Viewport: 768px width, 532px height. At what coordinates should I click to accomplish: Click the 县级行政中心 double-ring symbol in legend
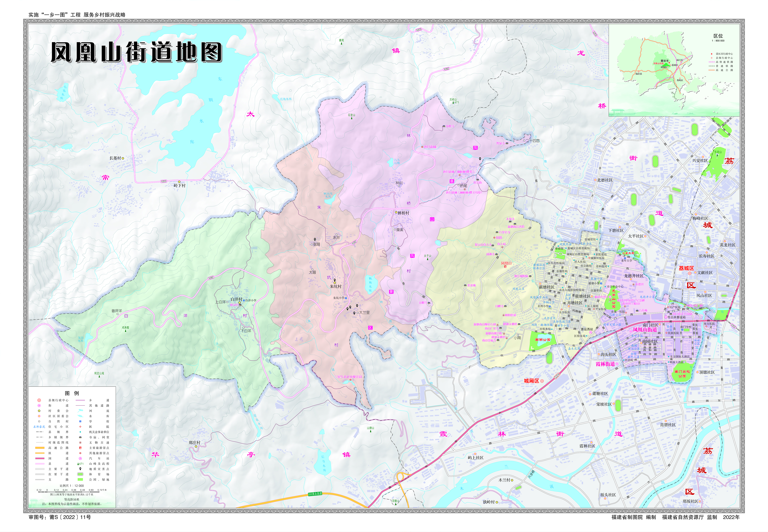coord(39,400)
